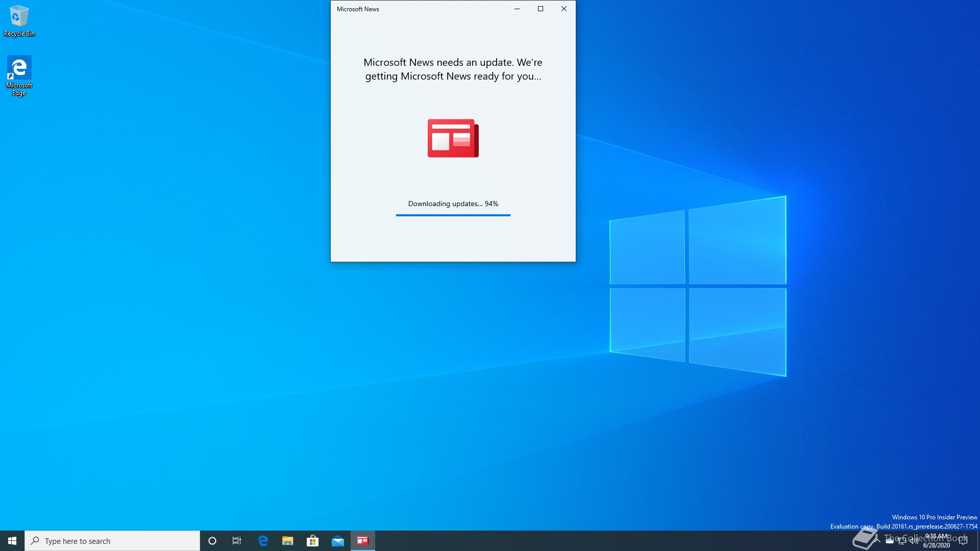Viewport: 980px width, 551px height.
Task: Click the Cortana circle icon
Action: (212, 541)
